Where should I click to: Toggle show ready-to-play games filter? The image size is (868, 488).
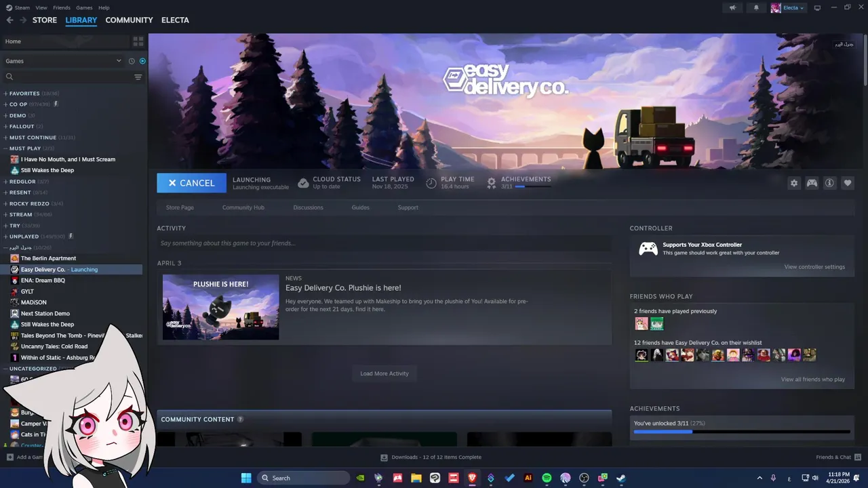click(142, 61)
